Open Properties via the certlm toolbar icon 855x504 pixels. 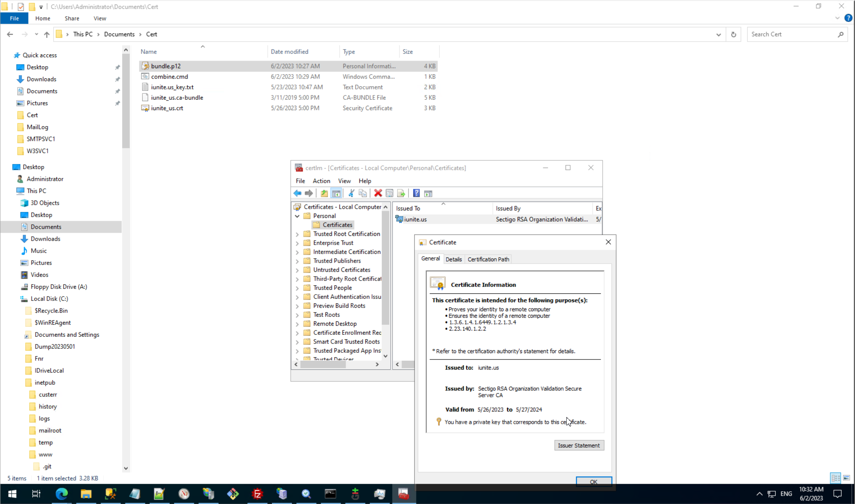(389, 194)
